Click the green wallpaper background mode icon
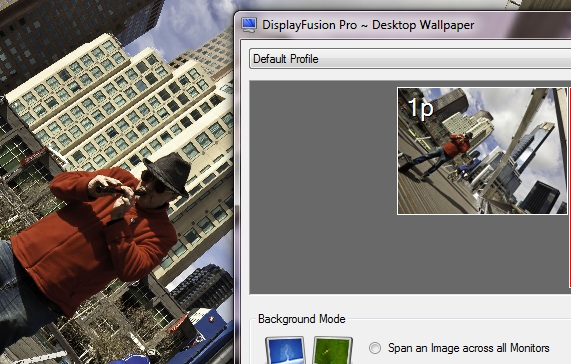The height and width of the screenshot is (364, 571). point(332,350)
